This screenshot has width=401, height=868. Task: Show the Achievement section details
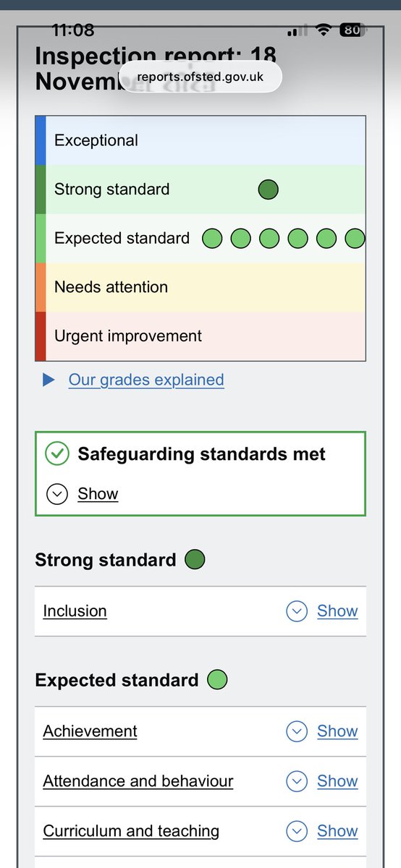(x=337, y=731)
